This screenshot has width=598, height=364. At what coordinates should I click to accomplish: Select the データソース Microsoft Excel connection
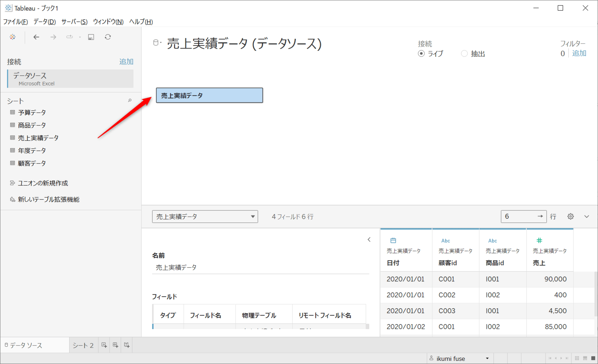pyautogui.click(x=71, y=79)
